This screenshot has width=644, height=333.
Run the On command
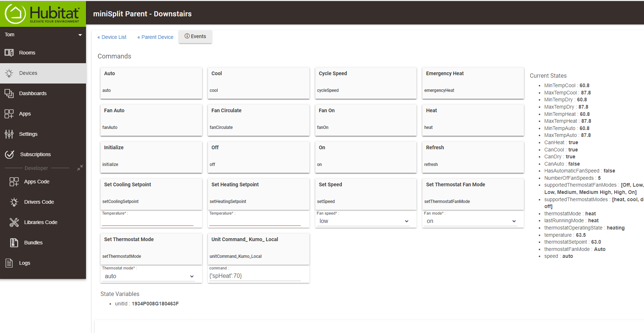point(366,157)
